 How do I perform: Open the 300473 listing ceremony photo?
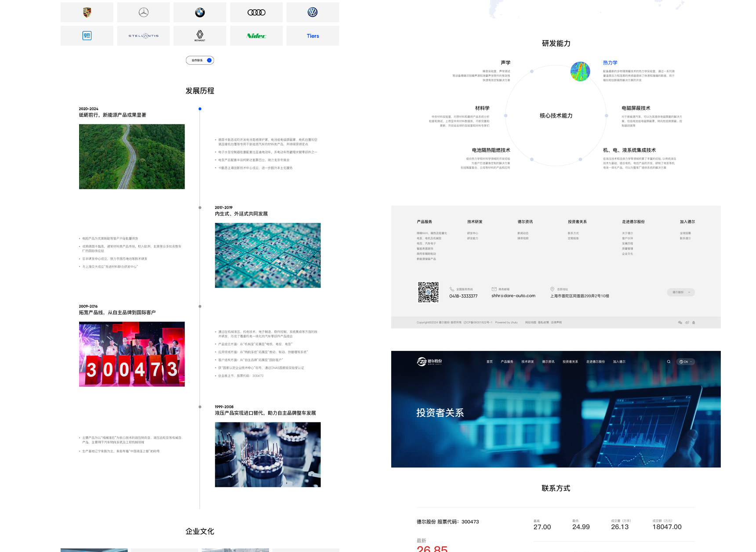click(132, 354)
